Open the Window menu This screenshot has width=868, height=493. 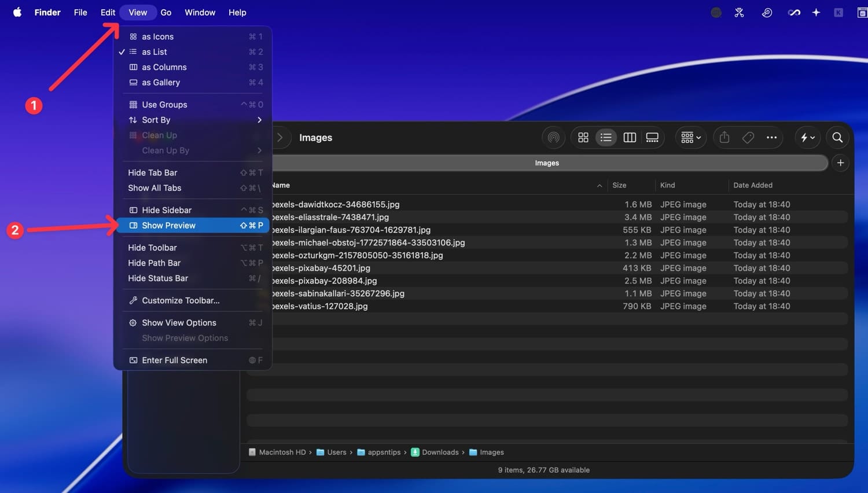click(200, 12)
